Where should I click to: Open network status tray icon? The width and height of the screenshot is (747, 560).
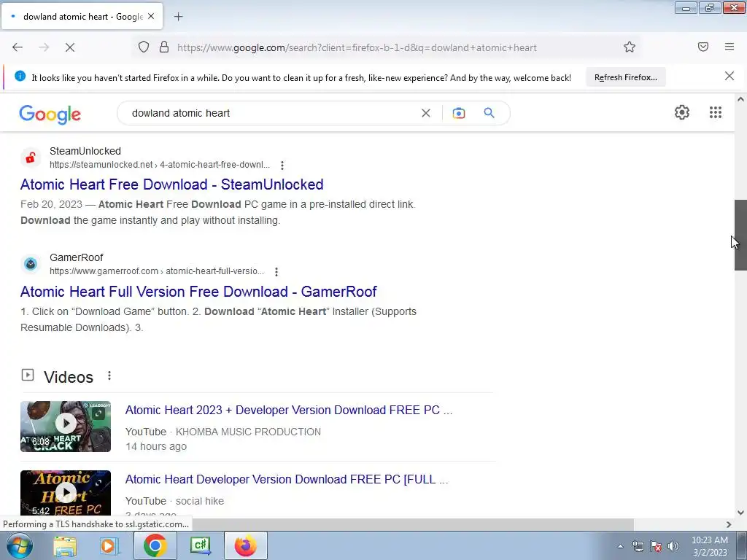pyautogui.click(x=638, y=547)
